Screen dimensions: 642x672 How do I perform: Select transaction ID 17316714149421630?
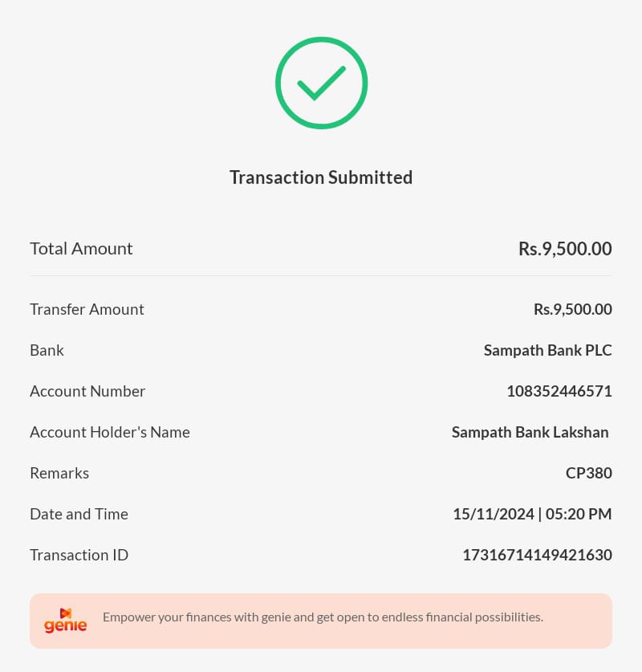(537, 556)
